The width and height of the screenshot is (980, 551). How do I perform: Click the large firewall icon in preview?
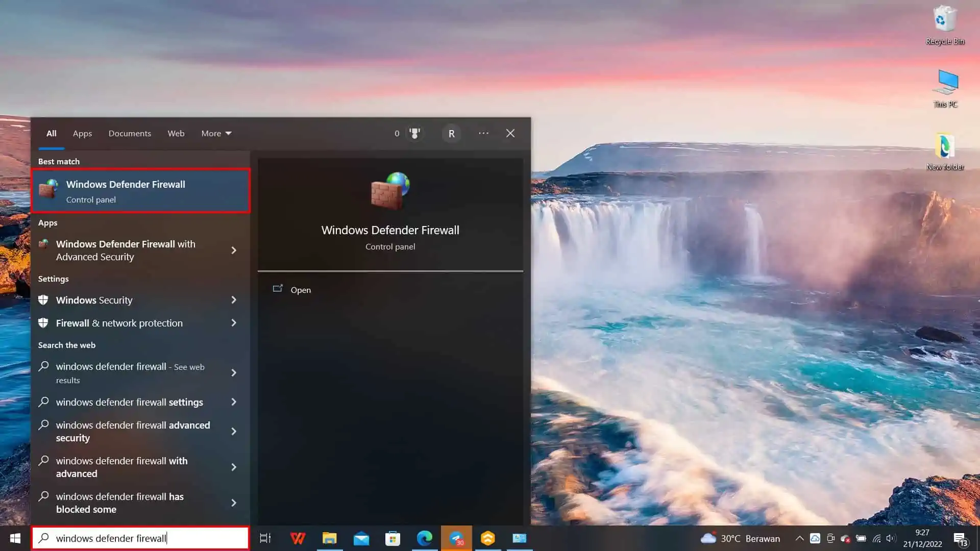point(390,191)
